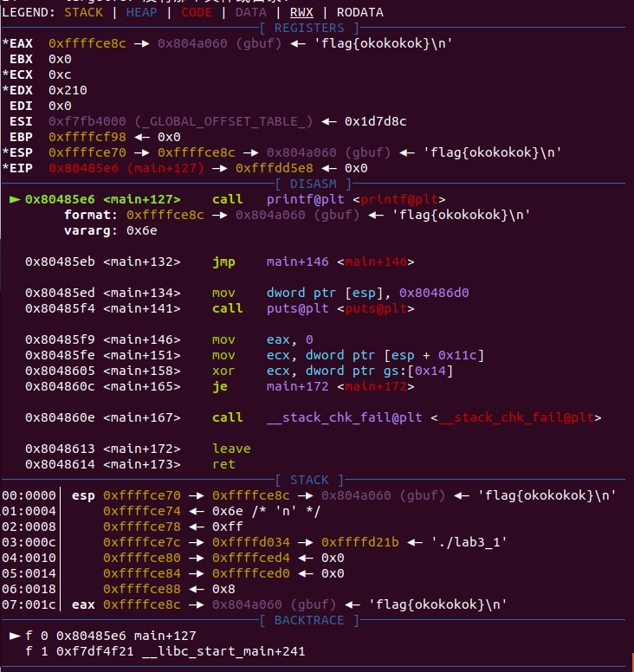The width and height of the screenshot is (634, 672).
Task: Click operand esp + 0x11c at main+151
Action: tap(434, 355)
